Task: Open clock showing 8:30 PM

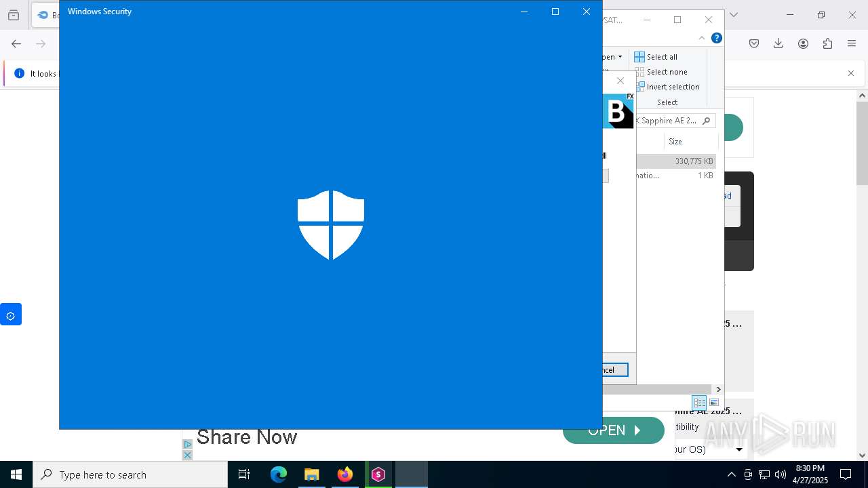Action: pyautogui.click(x=810, y=474)
